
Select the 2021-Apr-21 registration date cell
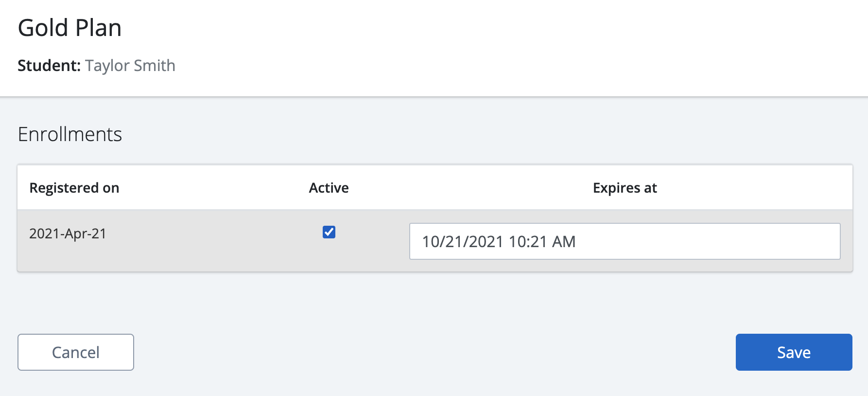point(68,234)
